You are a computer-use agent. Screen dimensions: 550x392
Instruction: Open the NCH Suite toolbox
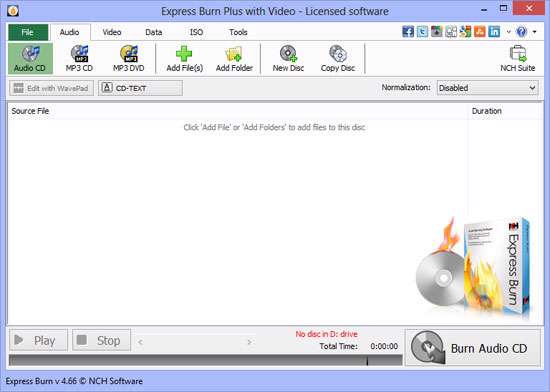point(518,59)
